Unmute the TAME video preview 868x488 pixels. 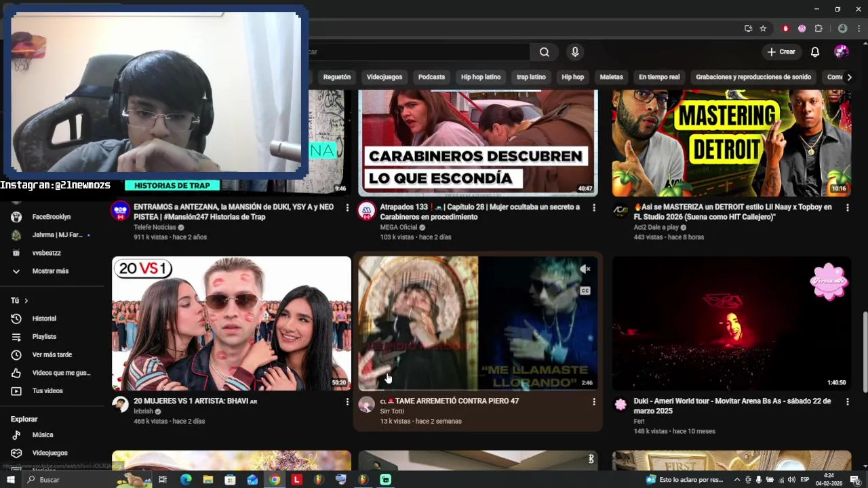point(585,269)
